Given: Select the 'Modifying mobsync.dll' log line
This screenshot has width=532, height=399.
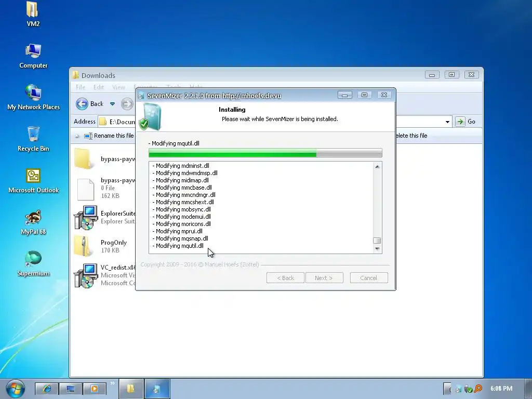Looking at the screenshot, I should (181, 209).
